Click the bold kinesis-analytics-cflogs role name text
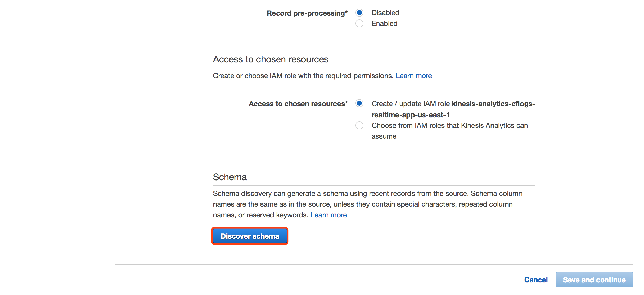The height and width of the screenshot is (295, 644). click(493, 104)
